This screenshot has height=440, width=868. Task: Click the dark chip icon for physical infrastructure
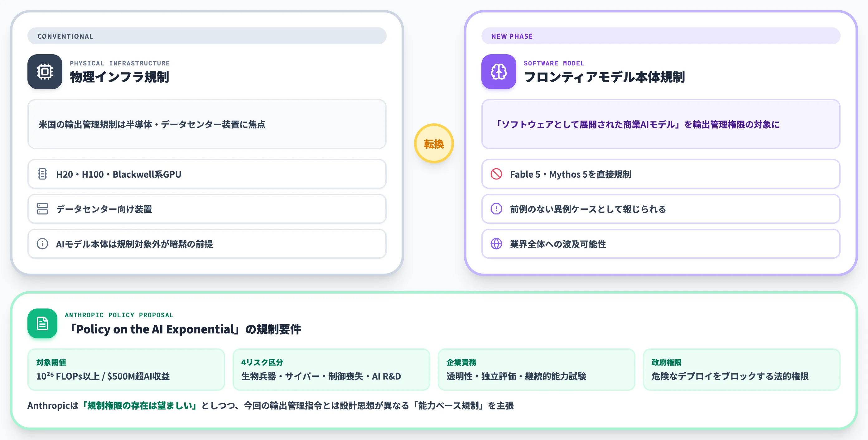pyautogui.click(x=45, y=72)
